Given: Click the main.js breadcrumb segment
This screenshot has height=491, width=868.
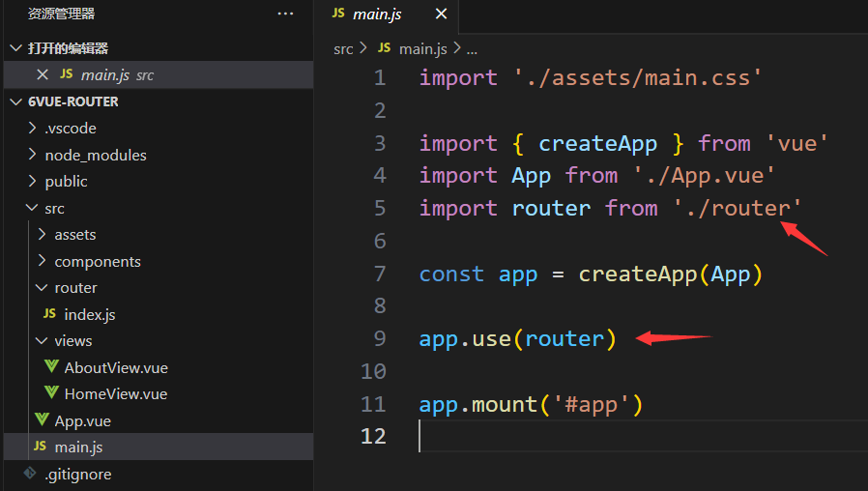Looking at the screenshot, I should 423,49.
